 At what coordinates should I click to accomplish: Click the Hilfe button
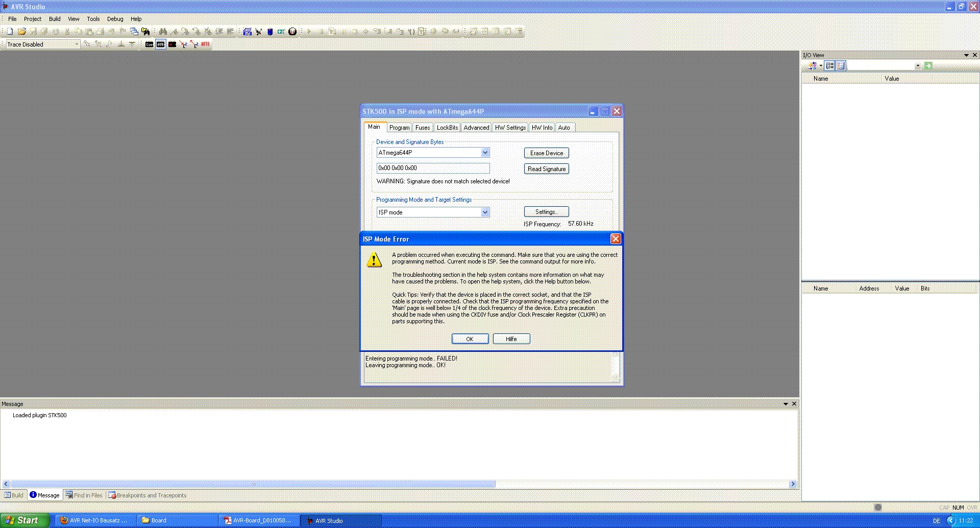coord(511,339)
